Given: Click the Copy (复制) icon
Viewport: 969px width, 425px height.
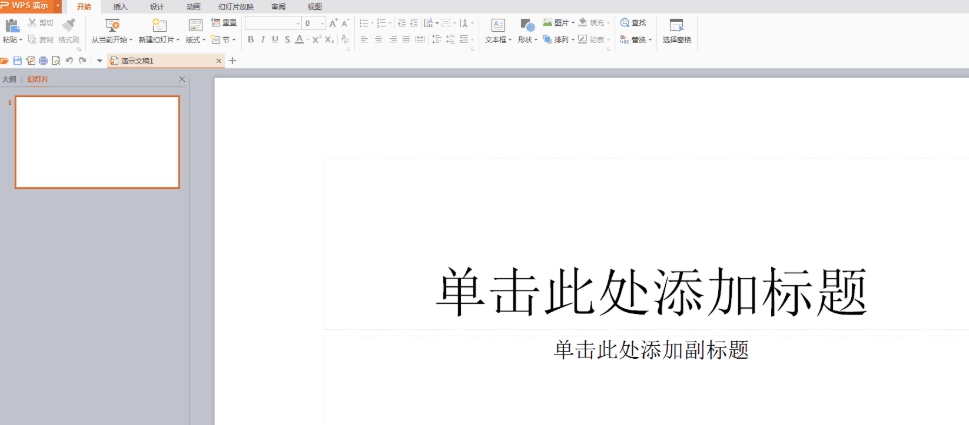Looking at the screenshot, I should 32,39.
